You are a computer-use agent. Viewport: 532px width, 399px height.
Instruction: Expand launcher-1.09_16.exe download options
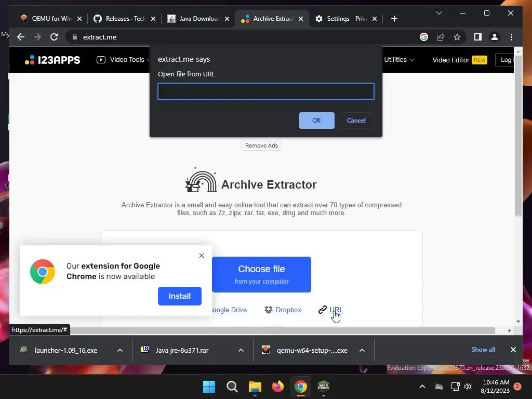(120, 350)
